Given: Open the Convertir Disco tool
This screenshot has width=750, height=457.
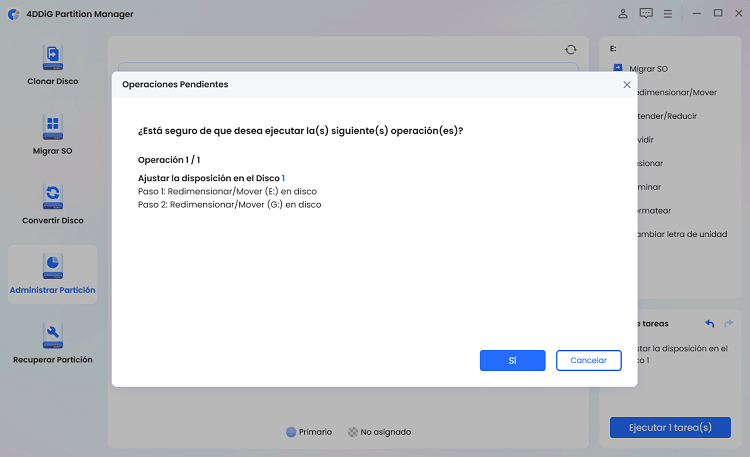Looking at the screenshot, I should pyautogui.click(x=53, y=203).
